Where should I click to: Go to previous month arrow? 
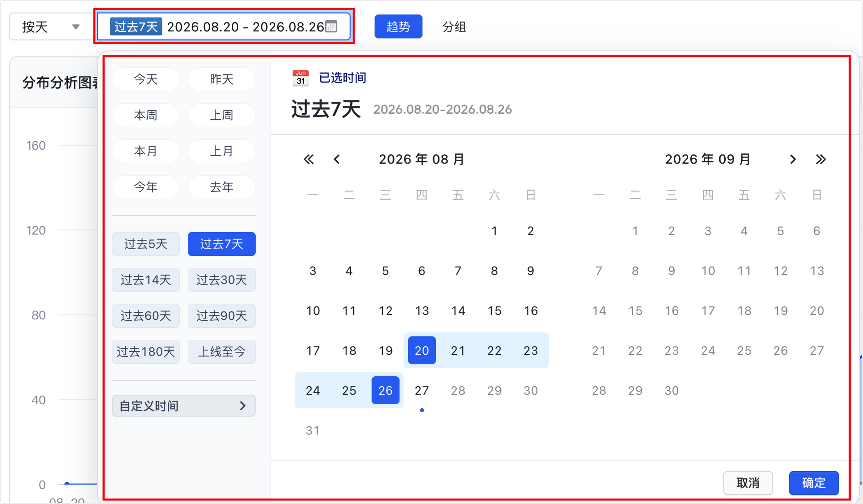(337, 159)
